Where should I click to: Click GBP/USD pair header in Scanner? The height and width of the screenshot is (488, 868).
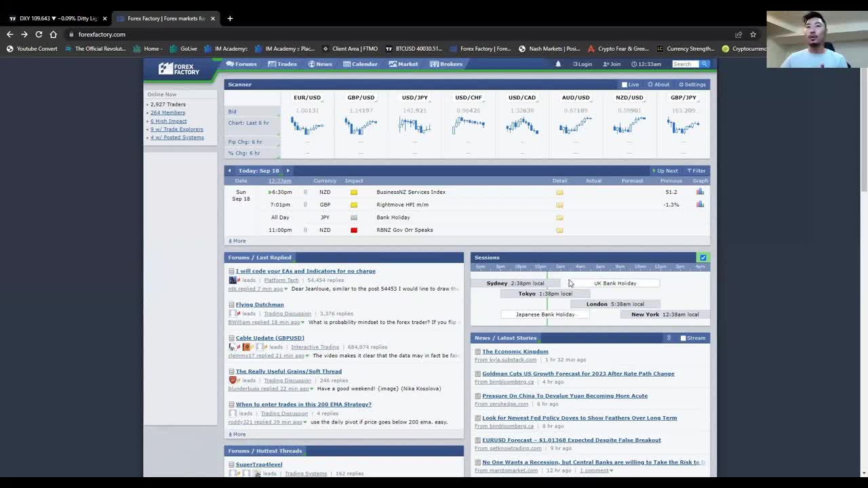click(361, 98)
